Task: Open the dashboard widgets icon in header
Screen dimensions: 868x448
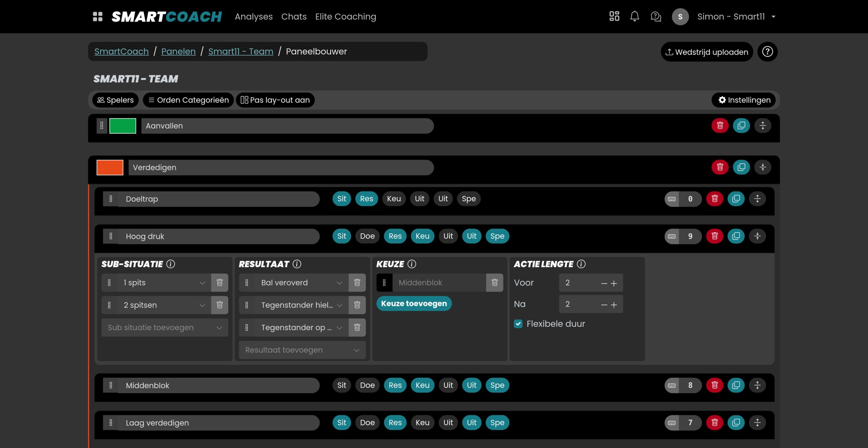Action: pos(614,16)
